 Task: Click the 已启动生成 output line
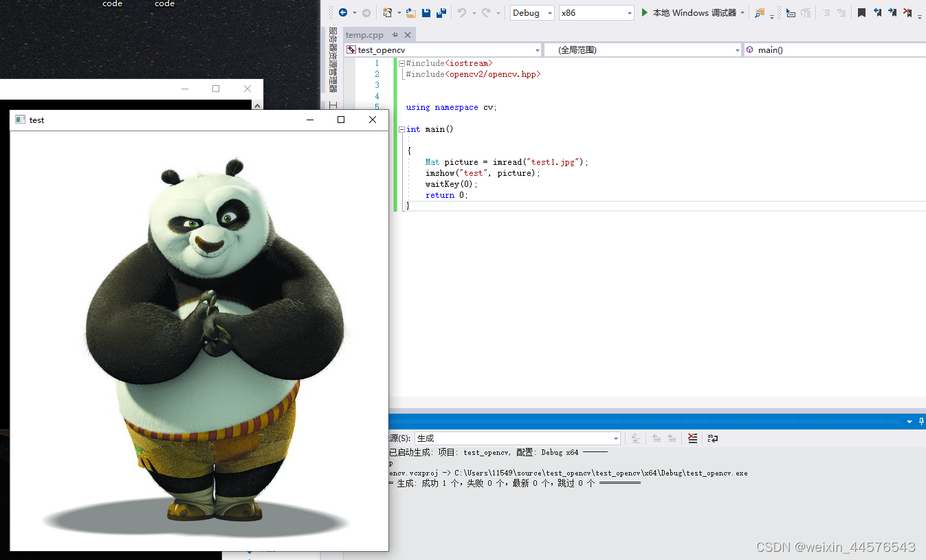(498, 453)
